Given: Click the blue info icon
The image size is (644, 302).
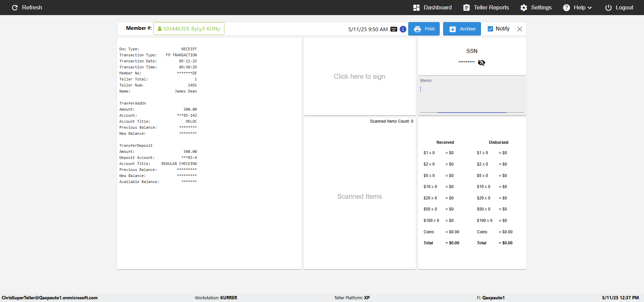Looking at the screenshot, I should 403,29.
